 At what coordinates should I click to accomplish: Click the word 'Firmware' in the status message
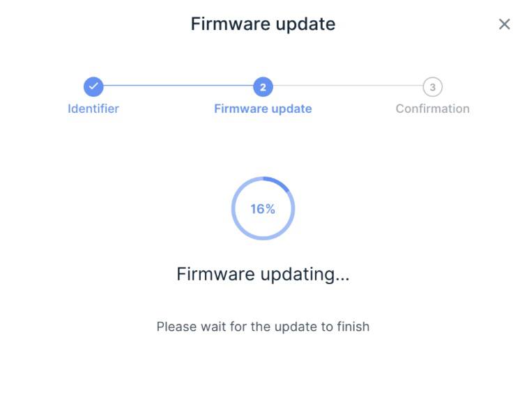215,274
